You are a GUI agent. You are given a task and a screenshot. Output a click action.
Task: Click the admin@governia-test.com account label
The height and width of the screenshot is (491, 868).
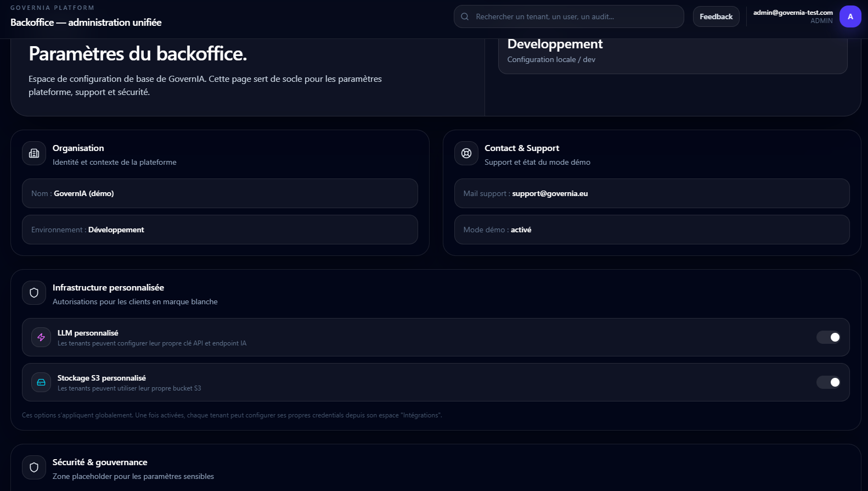(x=793, y=13)
